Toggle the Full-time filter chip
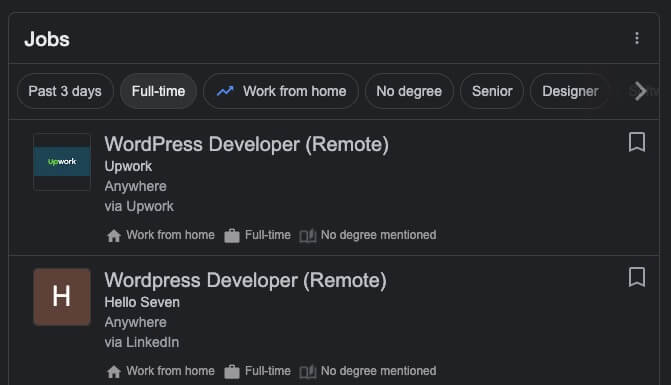Image resolution: width=671 pixels, height=385 pixels. tap(158, 91)
